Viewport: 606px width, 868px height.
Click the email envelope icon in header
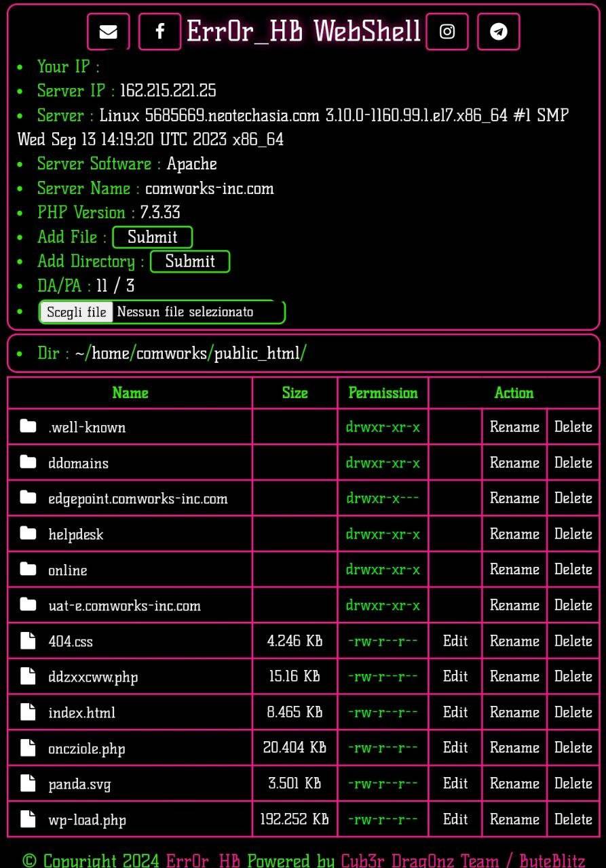pos(108,32)
